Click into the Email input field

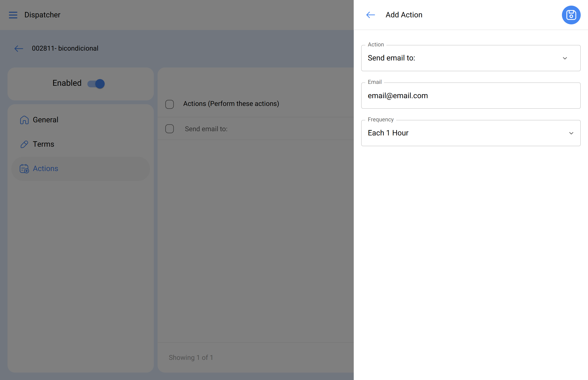(x=471, y=96)
